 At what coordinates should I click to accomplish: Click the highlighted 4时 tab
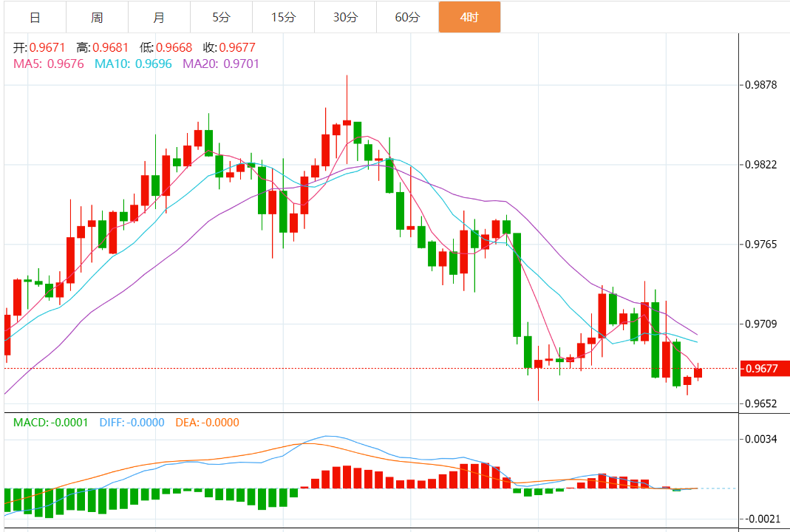(x=469, y=17)
